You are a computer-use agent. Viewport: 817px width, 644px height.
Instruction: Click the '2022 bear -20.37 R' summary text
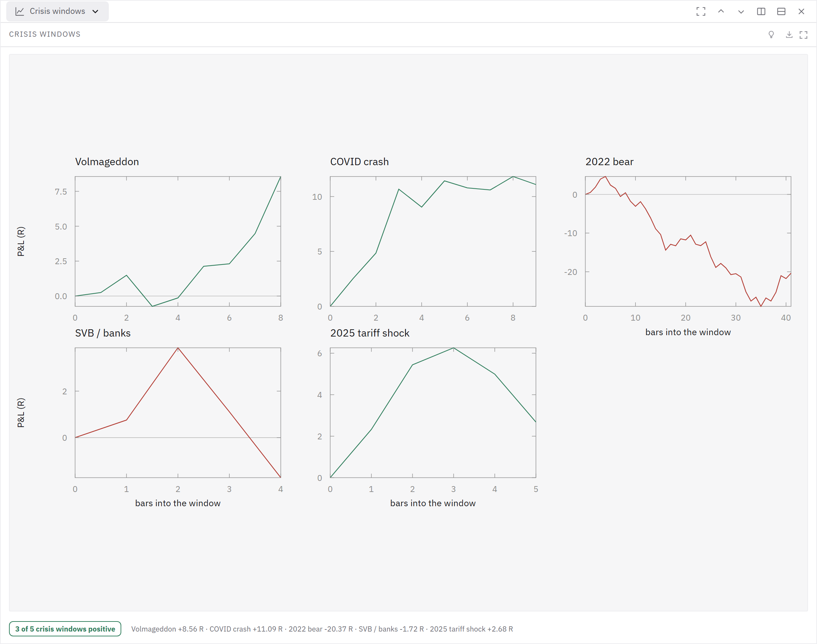(x=320, y=629)
